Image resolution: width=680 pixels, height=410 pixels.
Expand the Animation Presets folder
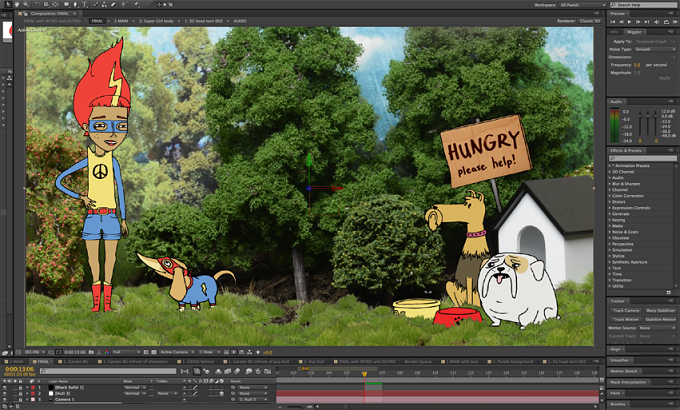click(x=610, y=166)
